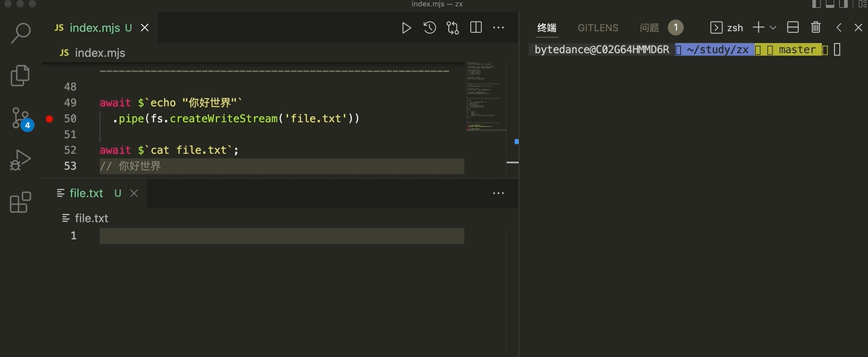Image resolution: width=868 pixels, height=357 pixels.
Task: Click the master branch segment in terminal prompt
Action: [797, 50]
